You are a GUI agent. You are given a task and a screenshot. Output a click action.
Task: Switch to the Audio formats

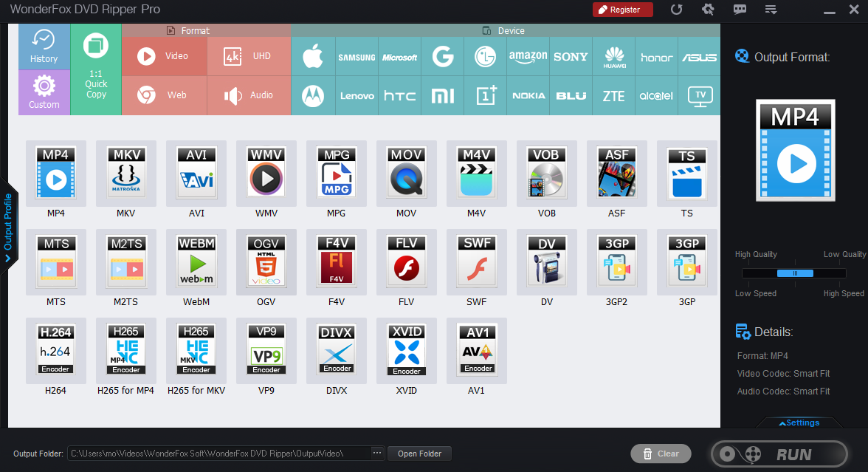coord(249,95)
